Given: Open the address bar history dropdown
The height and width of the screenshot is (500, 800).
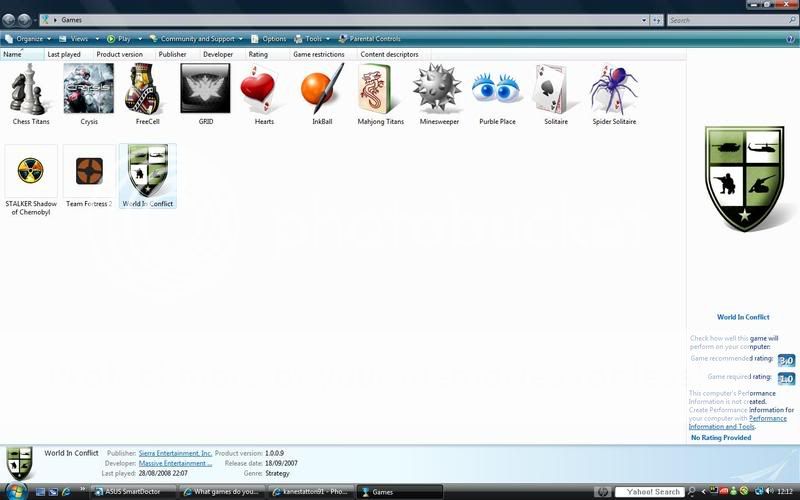Looking at the screenshot, I should click(644, 20).
